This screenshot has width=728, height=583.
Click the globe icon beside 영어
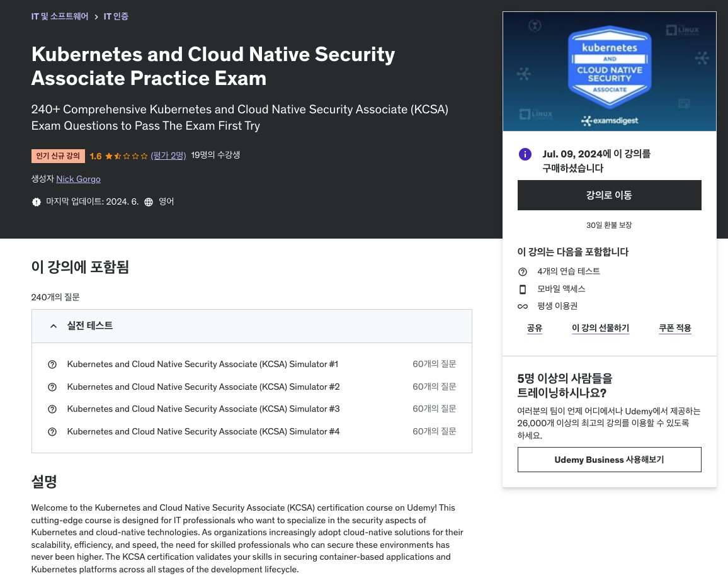click(149, 202)
